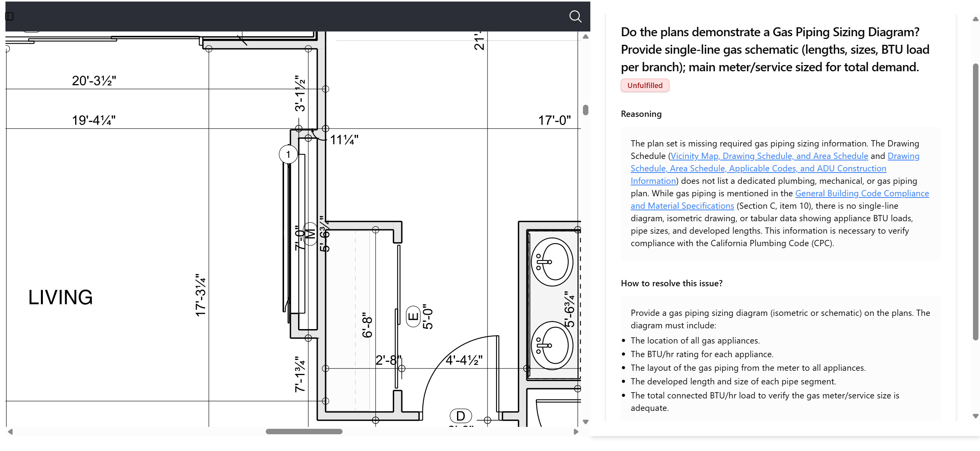Click bullet about developed length and pipe size

[x=733, y=381]
